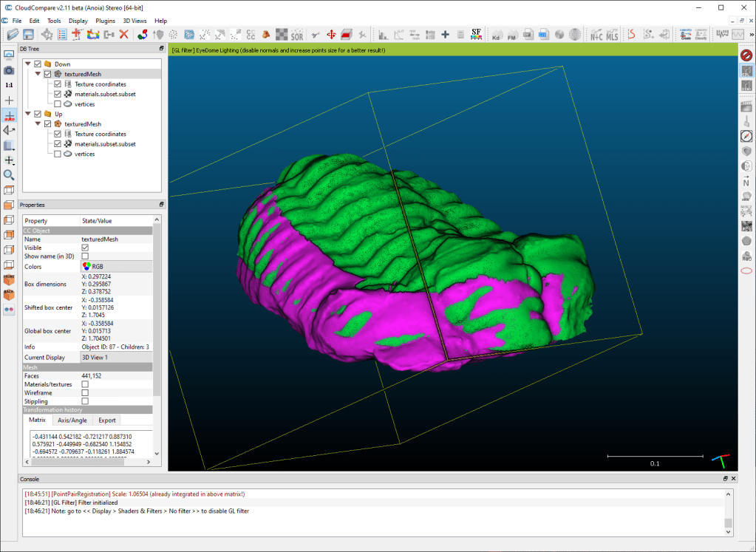Select the Translate/Rotate tool icon

[331, 35]
